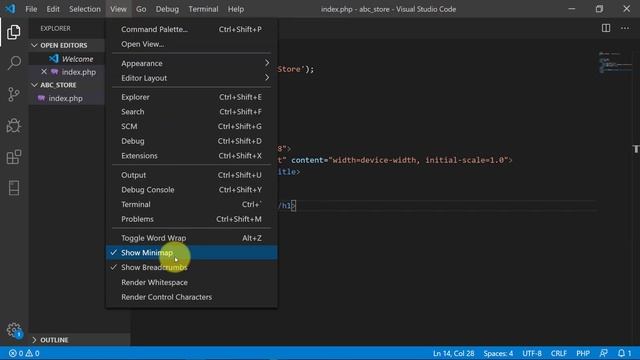Click the Split Editor icon
The image size is (640, 360).
[x=606, y=28]
